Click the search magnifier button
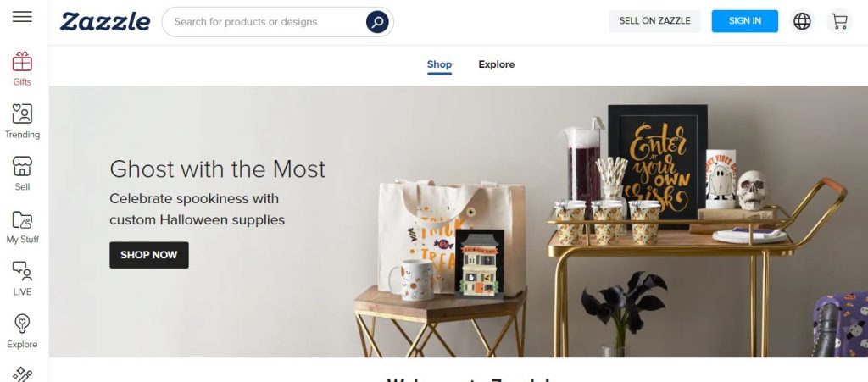This screenshot has width=868, height=382. [x=377, y=22]
